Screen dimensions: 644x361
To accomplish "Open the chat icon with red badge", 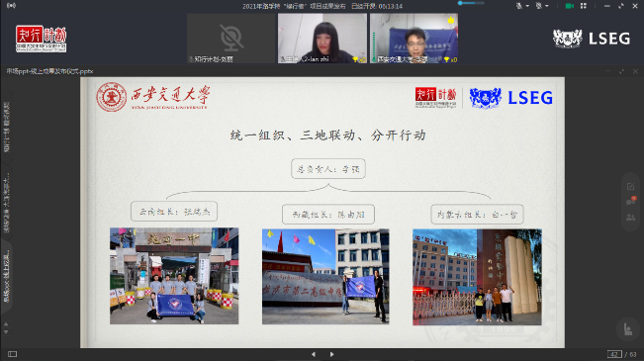I will (630, 201).
